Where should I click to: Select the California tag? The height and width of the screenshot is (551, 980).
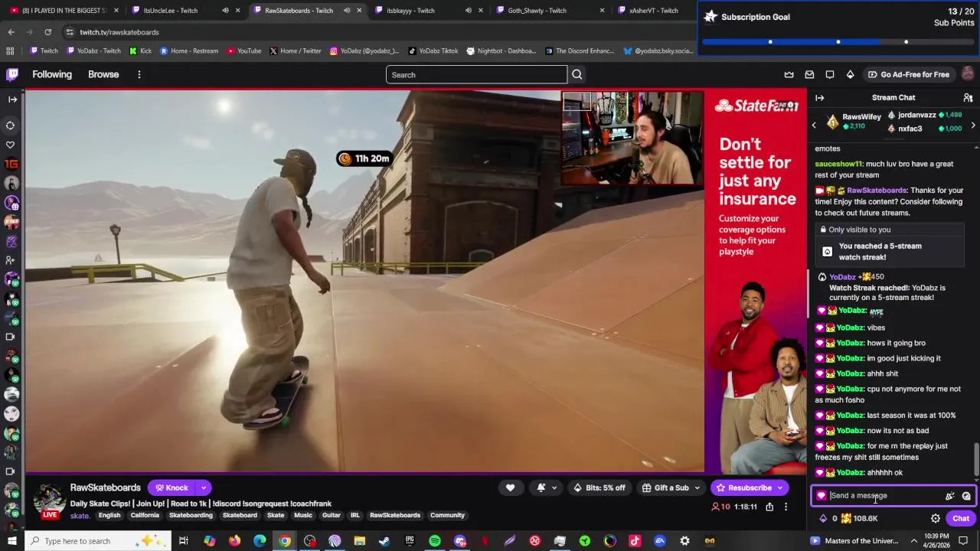[x=145, y=516]
